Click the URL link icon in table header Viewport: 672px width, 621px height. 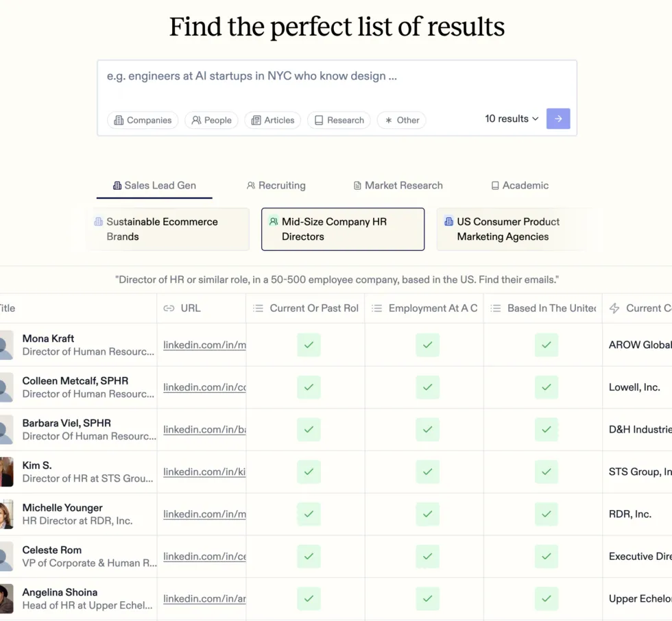pyautogui.click(x=168, y=308)
